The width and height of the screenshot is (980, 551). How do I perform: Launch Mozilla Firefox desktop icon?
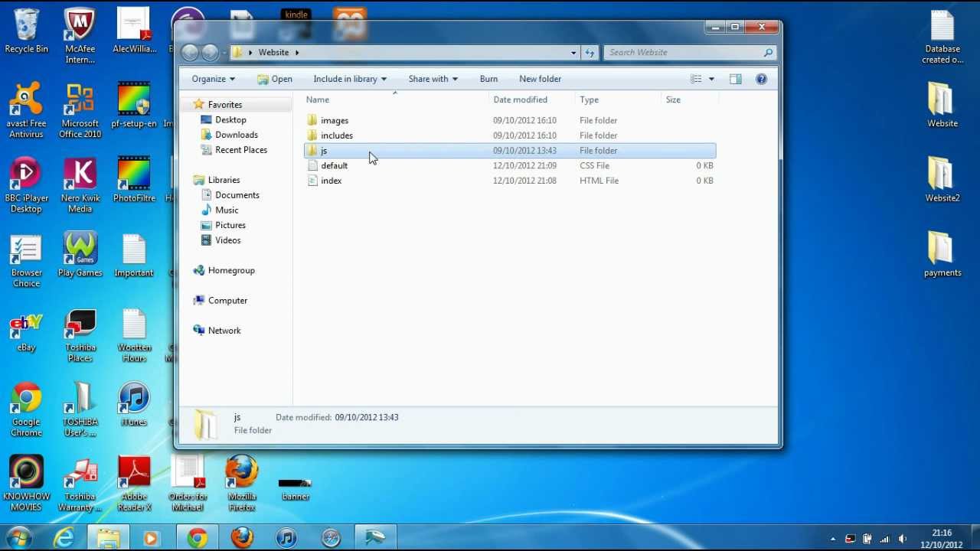click(242, 484)
